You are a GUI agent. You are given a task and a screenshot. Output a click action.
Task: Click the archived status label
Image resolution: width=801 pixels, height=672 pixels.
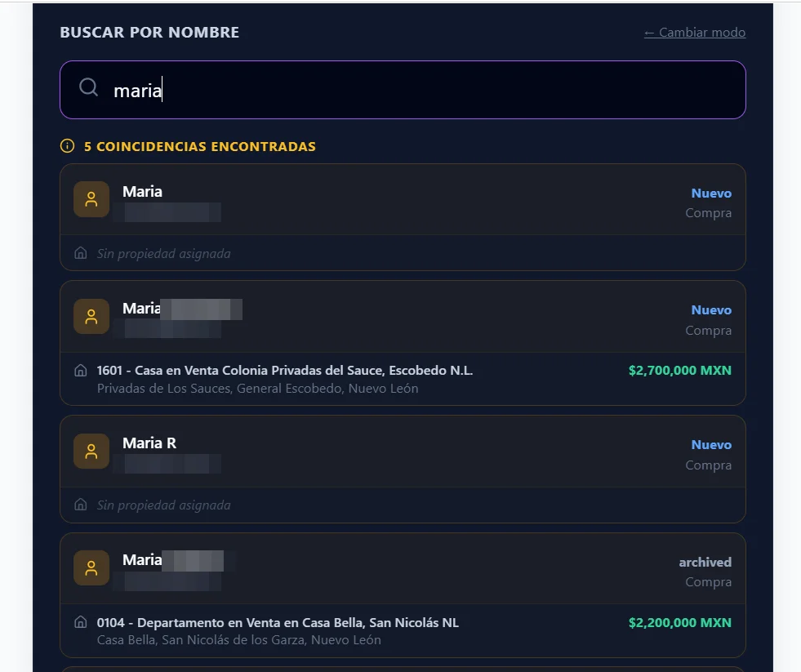coord(705,562)
